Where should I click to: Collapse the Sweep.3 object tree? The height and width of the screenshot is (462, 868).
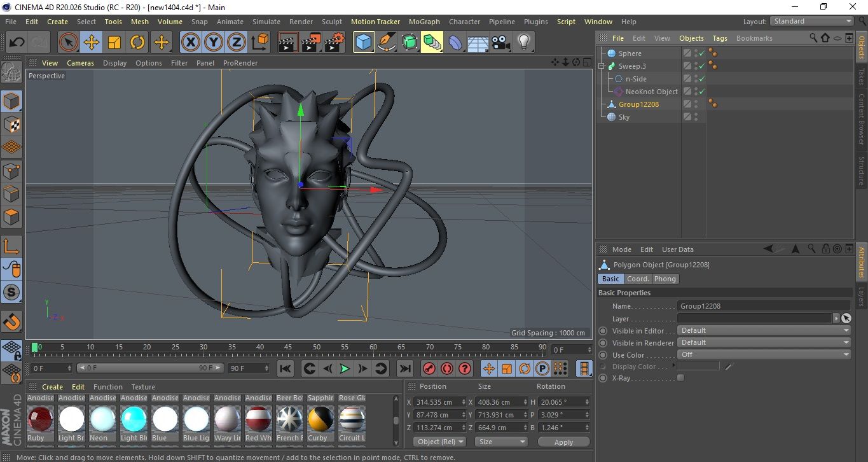click(602, 66)
